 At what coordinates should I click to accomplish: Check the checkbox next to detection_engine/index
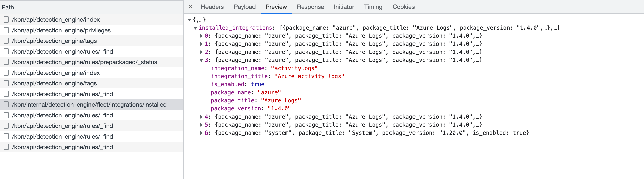[6, 19]
